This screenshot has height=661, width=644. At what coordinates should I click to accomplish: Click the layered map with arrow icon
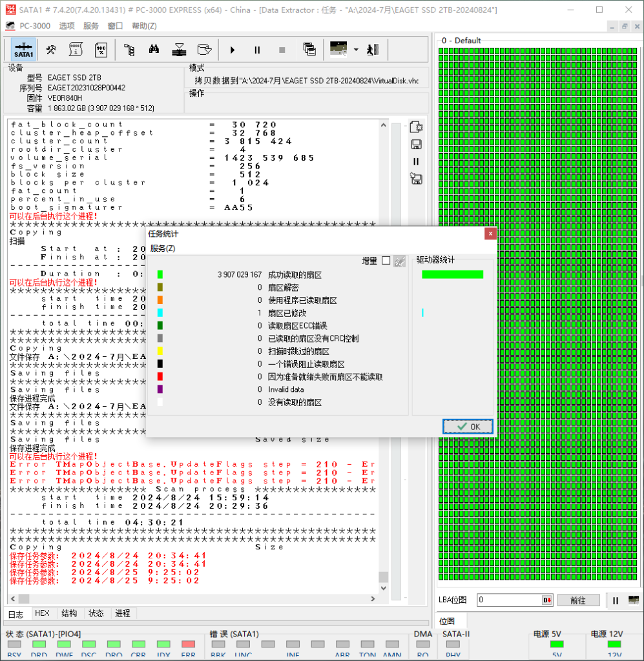(x=179, y=50)
